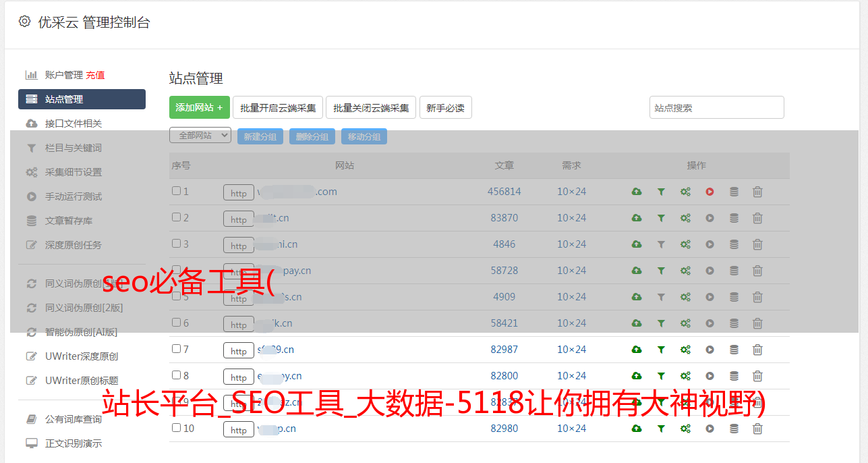Click the play icon in the 82800 row

coord(710,376)
